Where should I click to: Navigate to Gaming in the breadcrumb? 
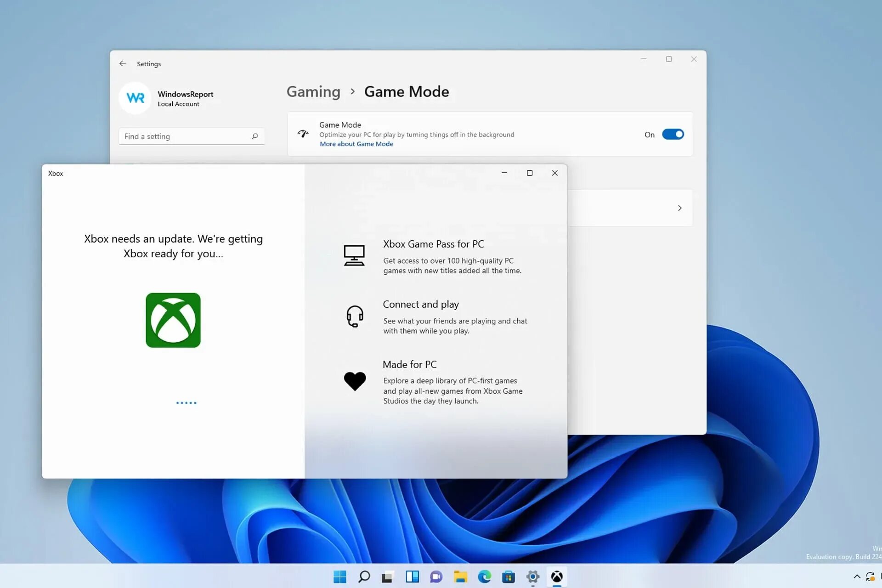click(x=313, y=91)
